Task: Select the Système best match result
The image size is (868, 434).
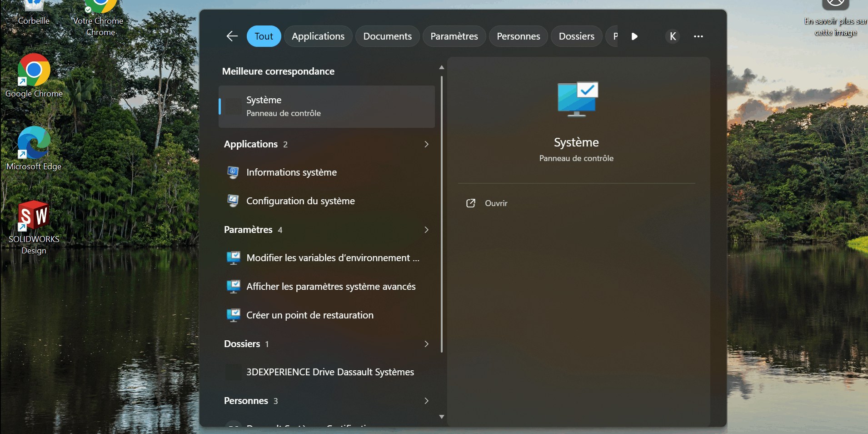Action: pyautogui.click(x=327, y=106)
